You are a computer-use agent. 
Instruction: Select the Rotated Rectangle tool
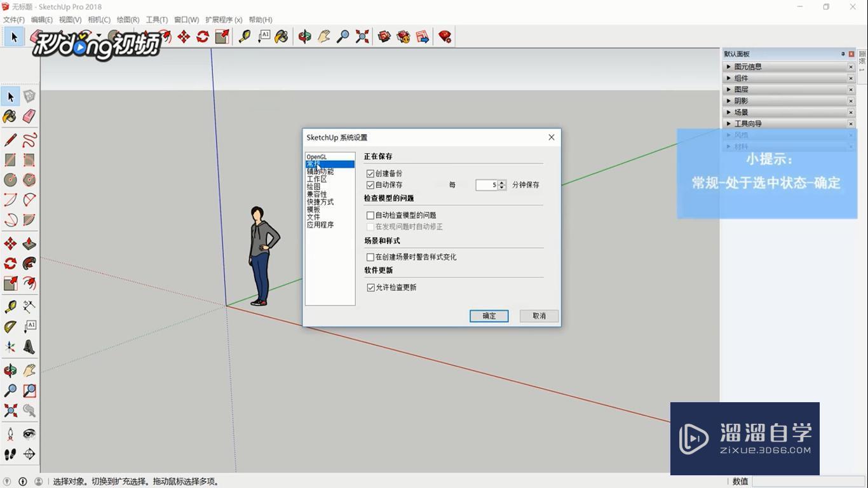coord(29,160)
